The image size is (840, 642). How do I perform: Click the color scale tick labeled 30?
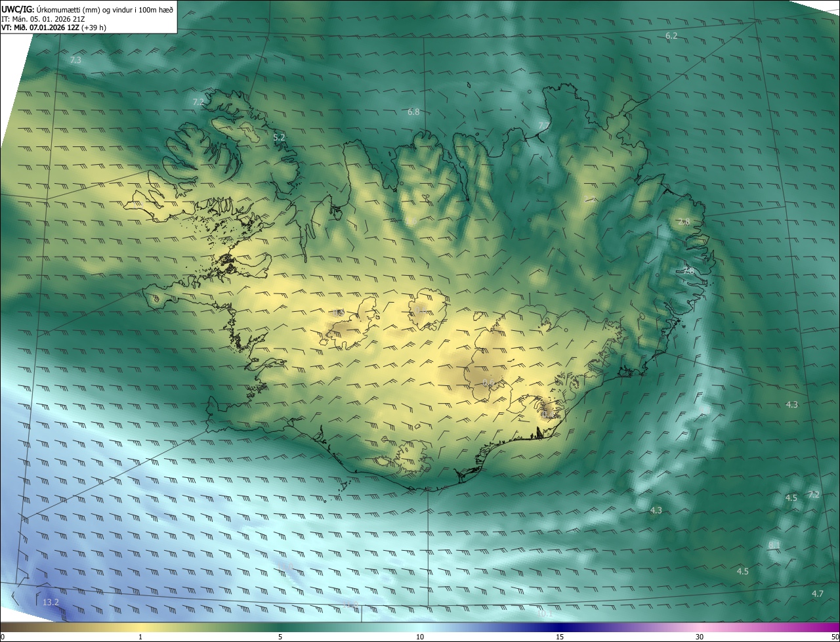click(x=700, y=637)
